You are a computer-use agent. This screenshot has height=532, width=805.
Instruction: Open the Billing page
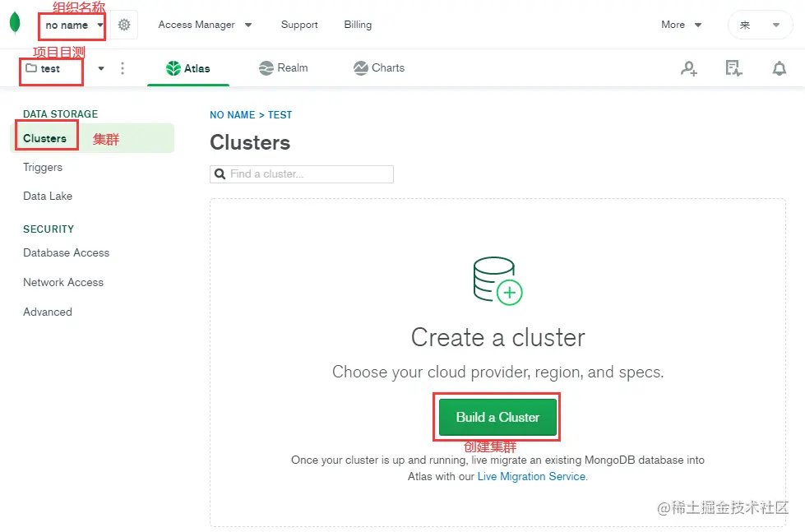click(358, 25)
